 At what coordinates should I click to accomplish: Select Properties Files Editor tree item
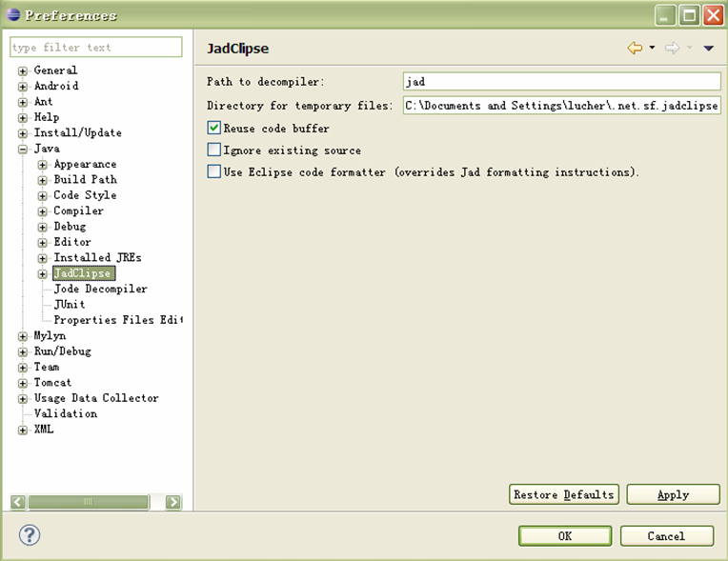118,320
